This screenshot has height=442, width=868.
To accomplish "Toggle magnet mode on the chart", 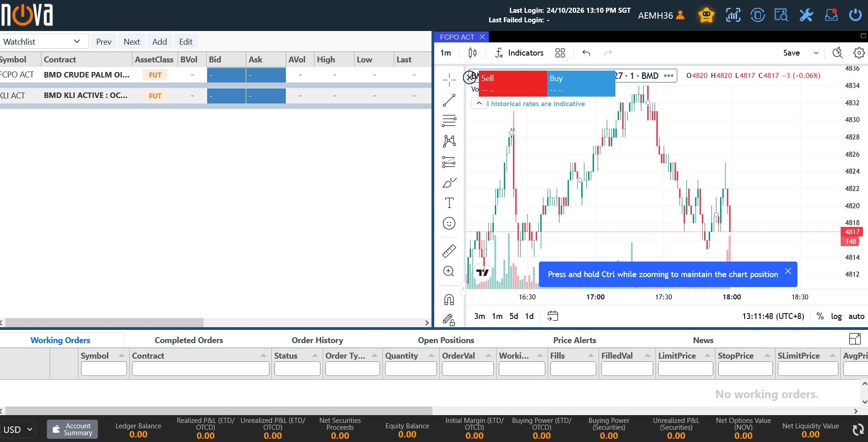I will coord(449,299).
